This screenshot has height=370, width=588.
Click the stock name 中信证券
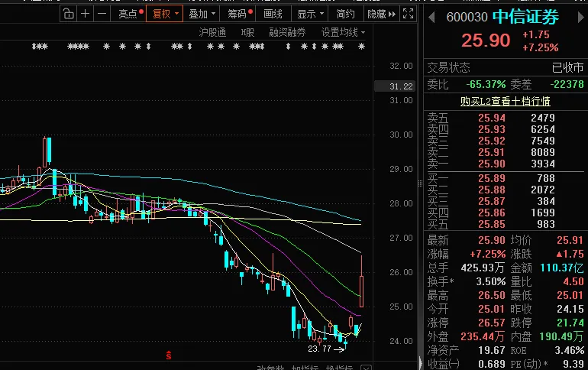point(525,17)
